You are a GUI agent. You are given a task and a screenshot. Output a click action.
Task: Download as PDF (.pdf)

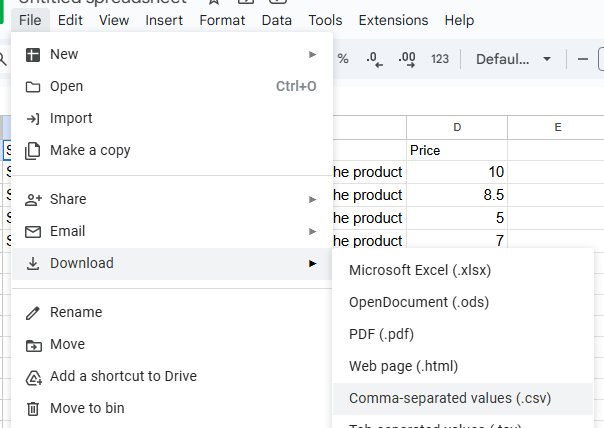tap(463, 334)
